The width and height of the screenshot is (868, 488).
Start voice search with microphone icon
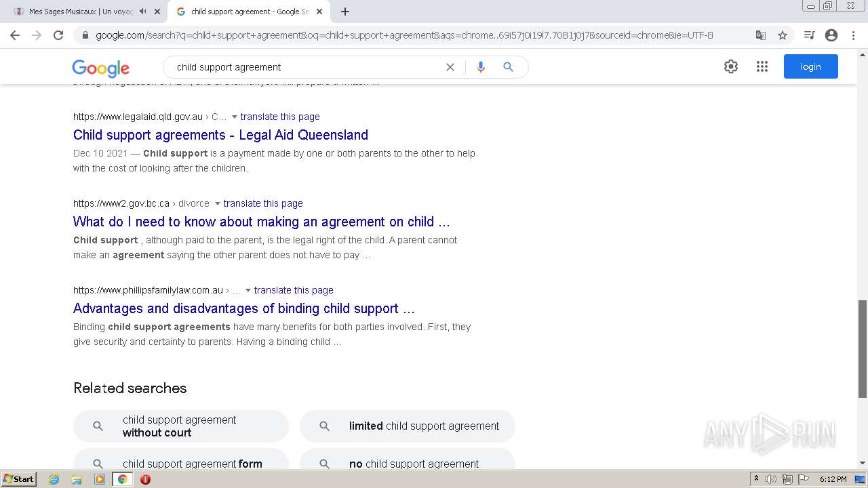point(481,67)
